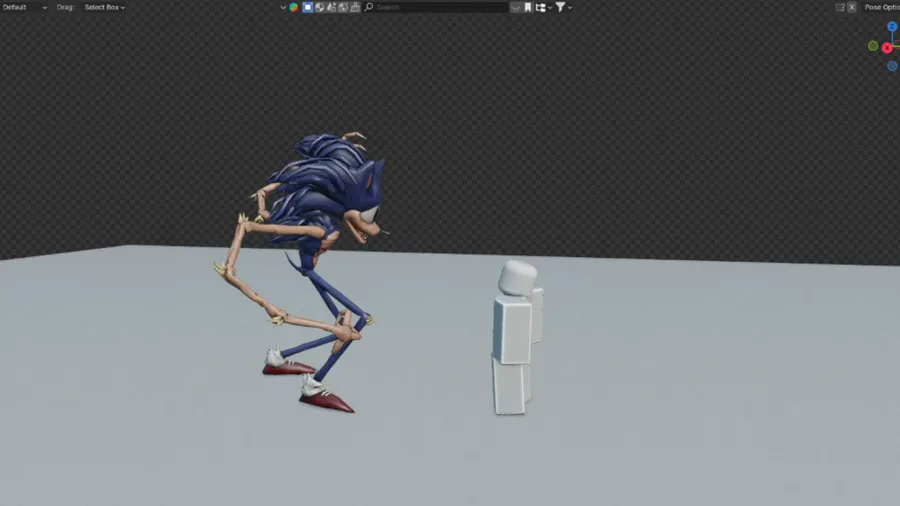Expand the chevron left of the color sphere icon
This screenshot has width=900, height=506.
click(283, 7)
